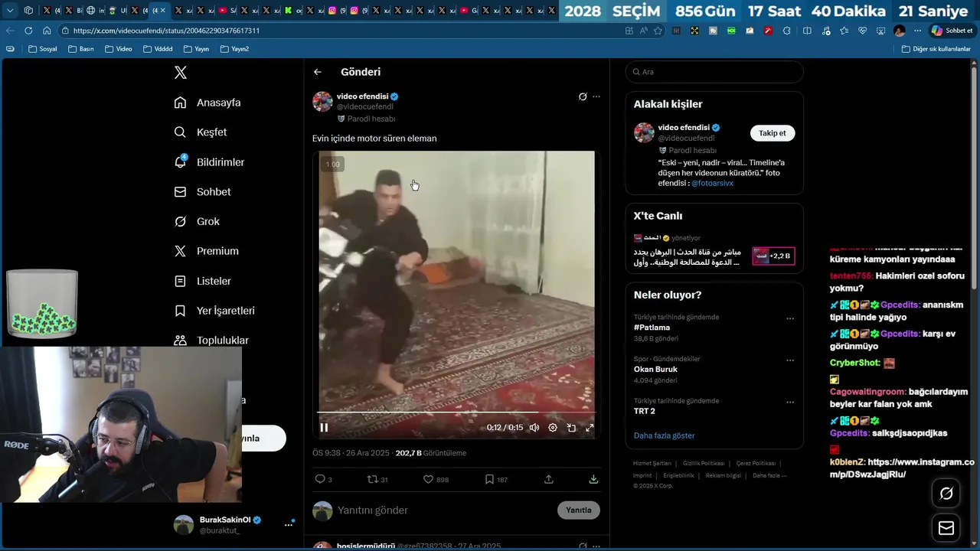Open the Okan Buruk trending topic
Viewport: 980px width, 551px height.
click(655, 370)
